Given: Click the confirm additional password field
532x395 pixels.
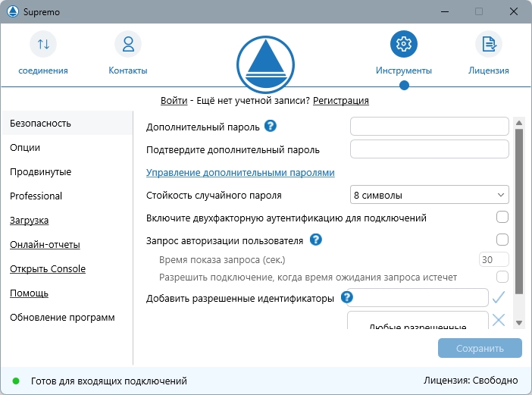Looking at the screenshot, I should (x=429, y=149).
